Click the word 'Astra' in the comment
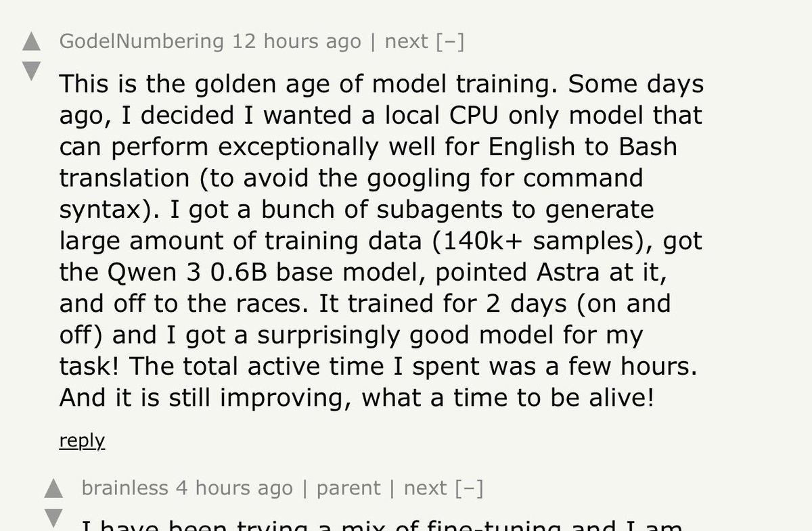Screen dimensions: 812x531 572,273
